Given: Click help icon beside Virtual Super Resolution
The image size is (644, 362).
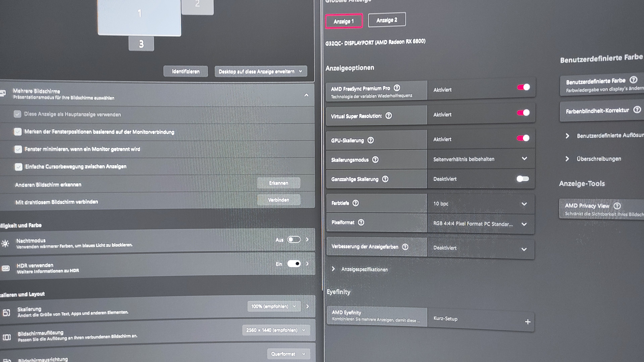Looking at the screenshot, I should coord(389,115).
